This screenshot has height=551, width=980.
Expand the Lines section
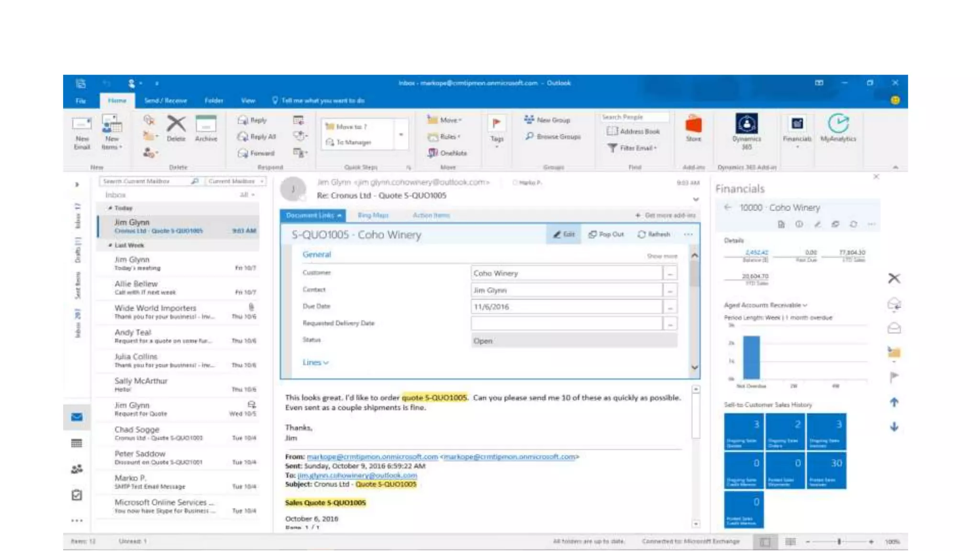tap(315, 363)
